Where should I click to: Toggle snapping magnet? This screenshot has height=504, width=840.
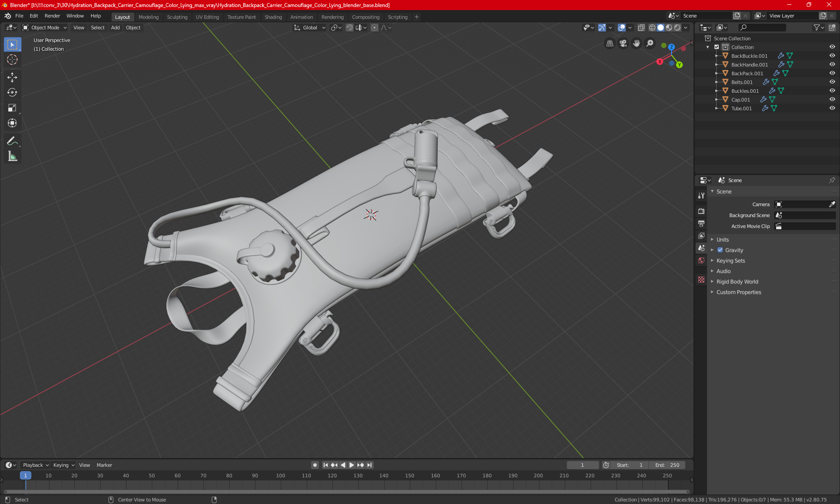point(349,28)
